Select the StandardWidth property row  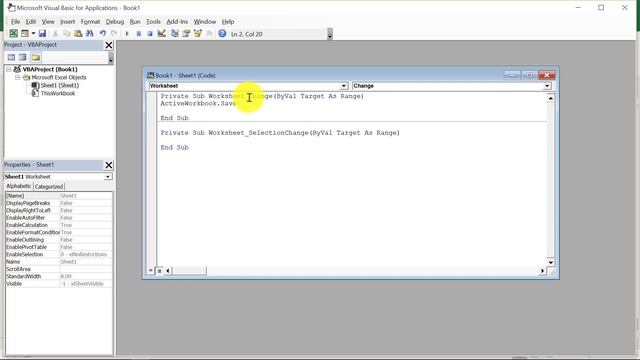pos(59,277)
